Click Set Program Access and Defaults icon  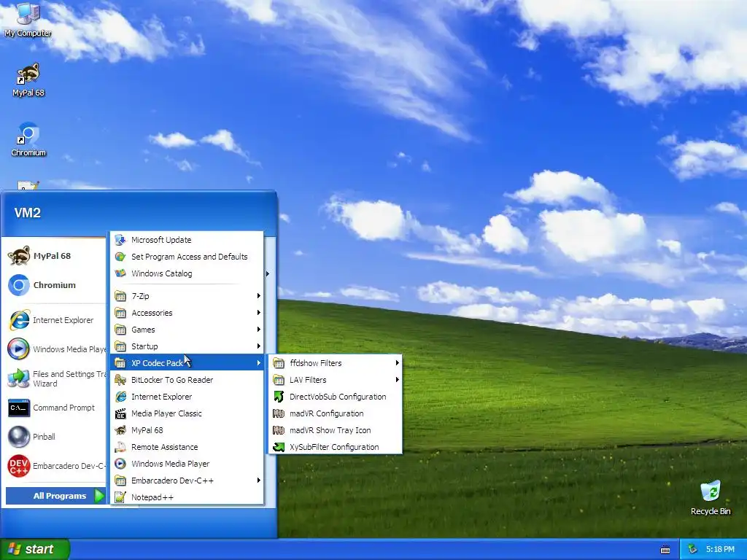(120, 257)
